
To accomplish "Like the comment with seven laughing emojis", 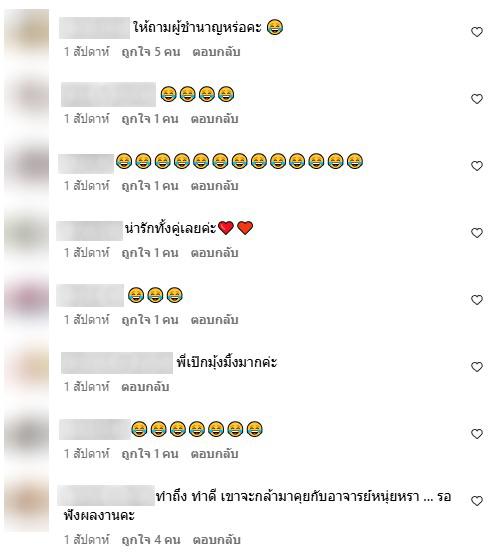I will 477,433.
